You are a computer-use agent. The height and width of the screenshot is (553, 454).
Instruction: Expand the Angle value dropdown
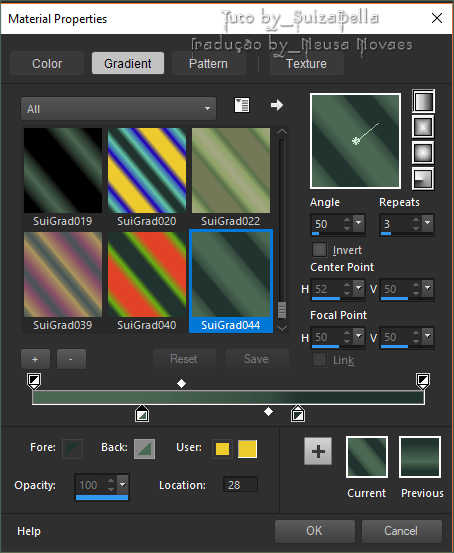(x=359, y=223)
